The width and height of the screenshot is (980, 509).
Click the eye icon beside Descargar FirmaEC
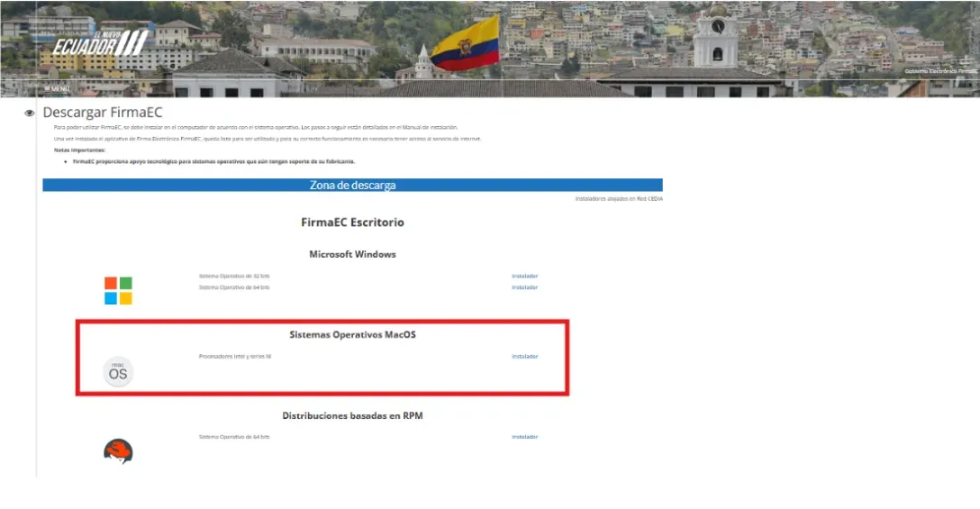pyautogui.click(x=30, y=114)
